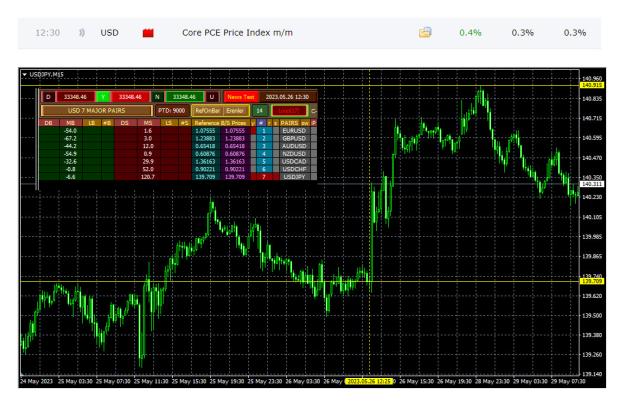Click the RefOnBar button
625x407 pixels.
(x=208, y=110)
